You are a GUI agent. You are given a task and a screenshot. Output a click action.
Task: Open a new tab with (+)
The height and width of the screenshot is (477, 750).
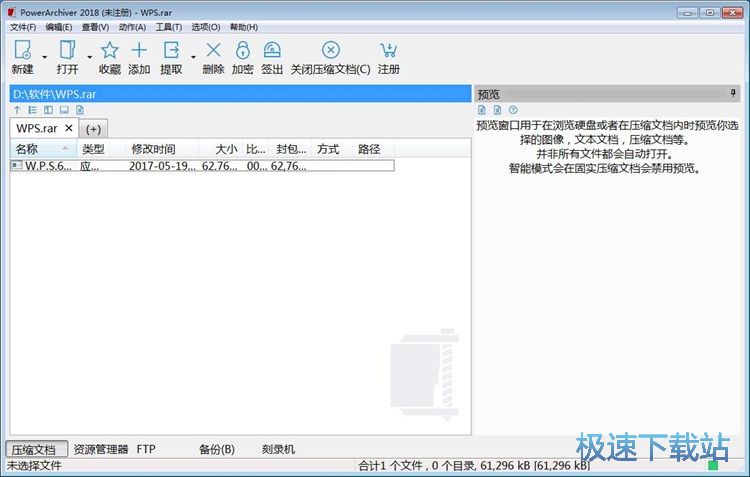pyautogui.click(x=93, y=129)
